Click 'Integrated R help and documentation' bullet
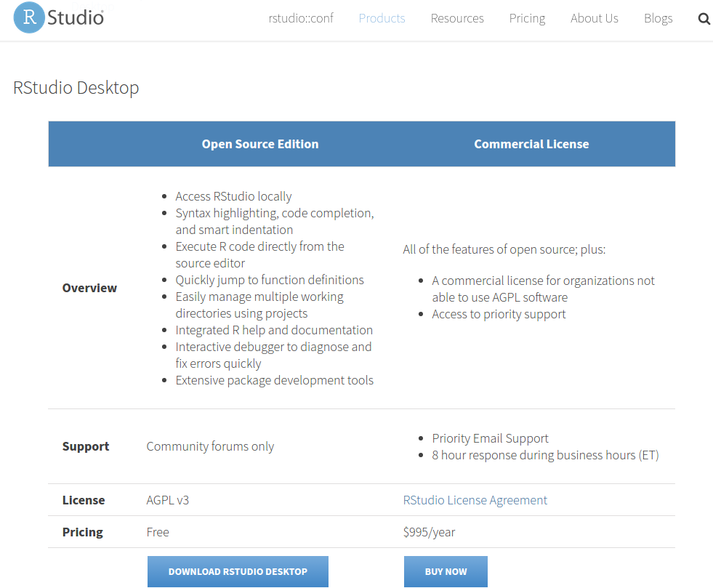 click(274, 330)
